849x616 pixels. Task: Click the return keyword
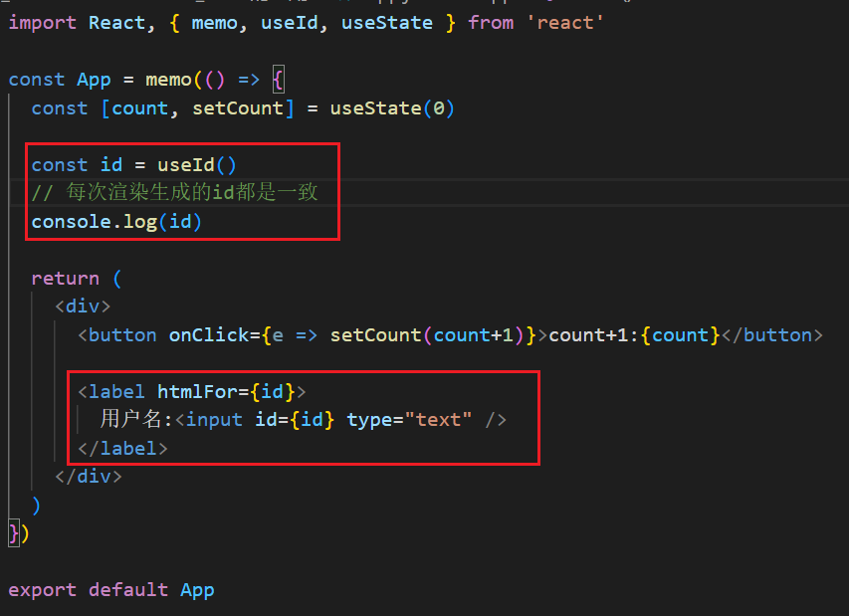pyautogui.click(x=65, y=279)
